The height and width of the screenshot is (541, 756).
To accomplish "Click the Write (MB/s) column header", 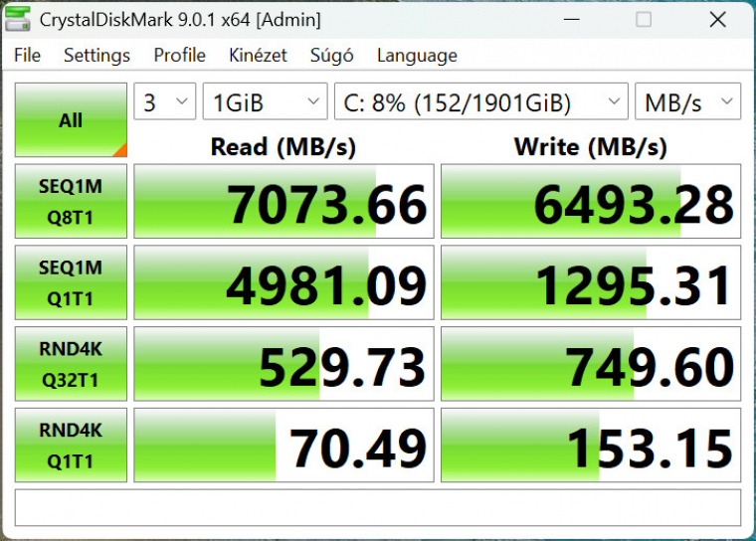I will pyautogui.click(x=591, y=146).
